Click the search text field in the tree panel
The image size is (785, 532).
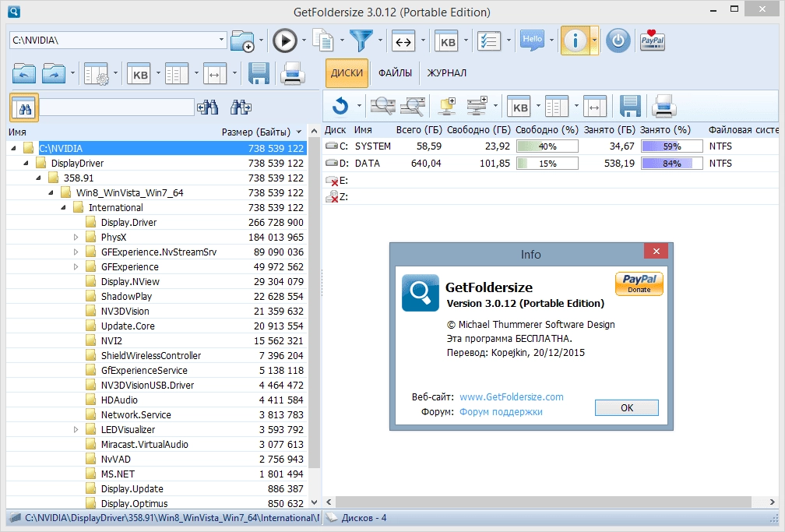[117, 107]
